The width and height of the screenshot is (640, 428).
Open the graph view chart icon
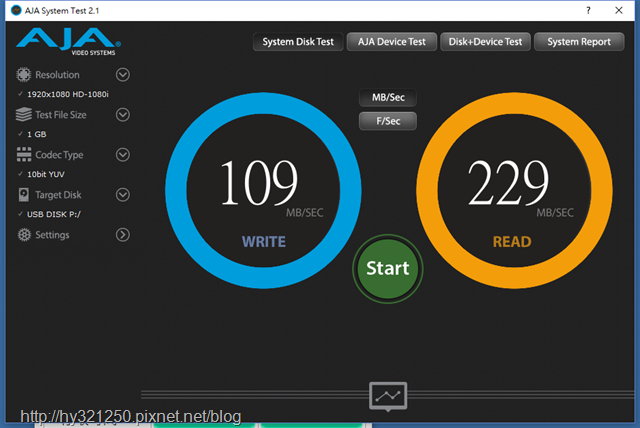[388, 396]
